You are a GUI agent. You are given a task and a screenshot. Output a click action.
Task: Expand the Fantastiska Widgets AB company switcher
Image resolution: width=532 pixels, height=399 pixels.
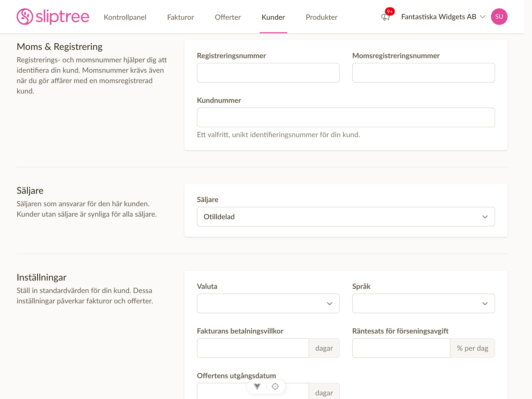(x=443, y=17)
